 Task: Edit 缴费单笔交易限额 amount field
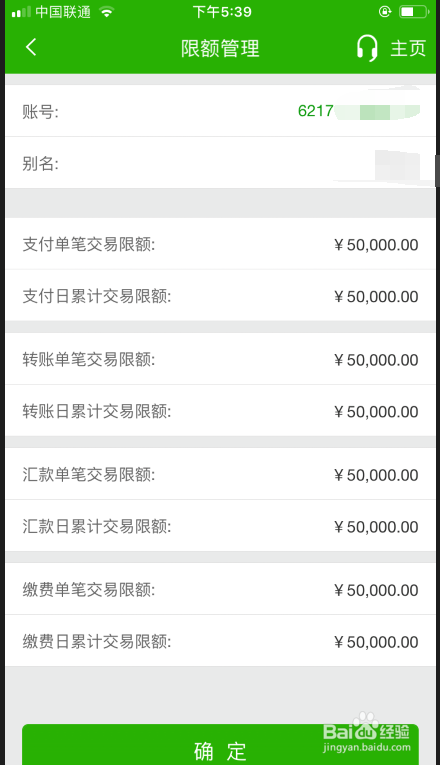376,590
